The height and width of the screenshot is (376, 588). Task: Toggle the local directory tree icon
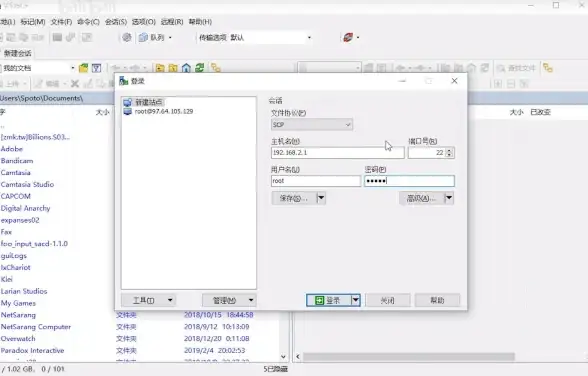click(x=216, y=68)
